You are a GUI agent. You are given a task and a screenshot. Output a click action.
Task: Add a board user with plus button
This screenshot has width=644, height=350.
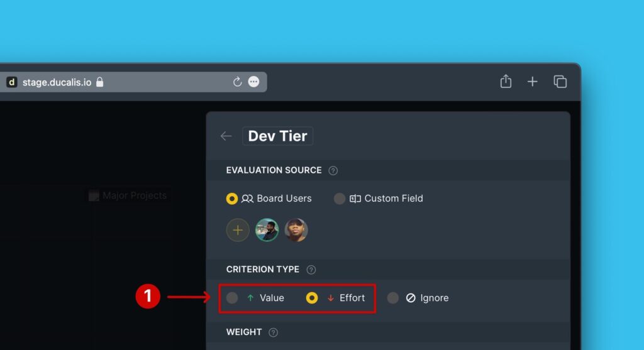coord(238,231)
